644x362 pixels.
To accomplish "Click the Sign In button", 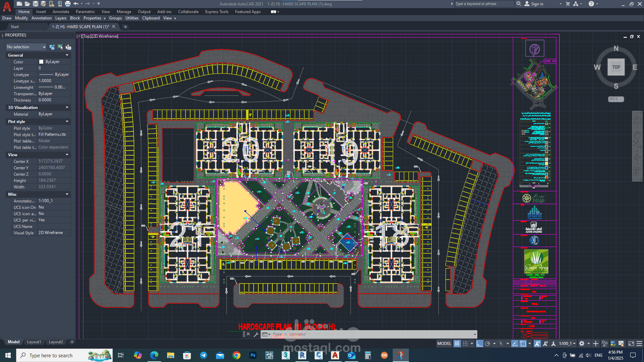I will pos(537,4).
